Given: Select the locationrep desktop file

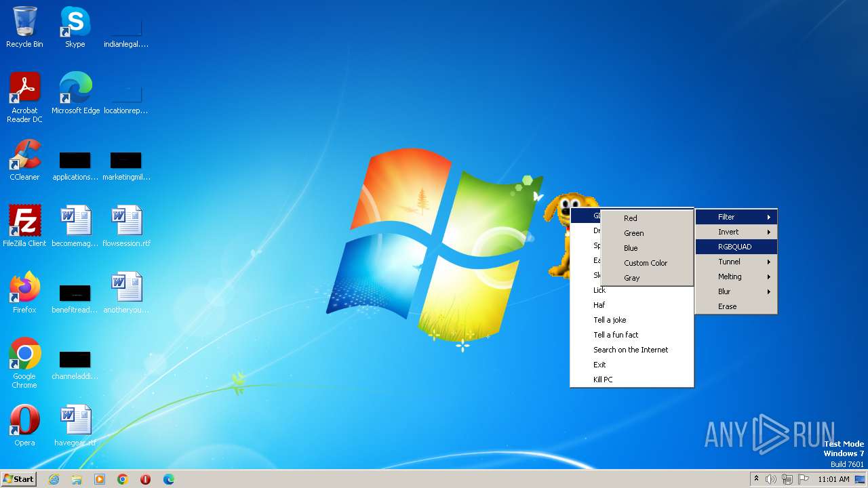Looking at the screenshot, I should tap(126, 98).
